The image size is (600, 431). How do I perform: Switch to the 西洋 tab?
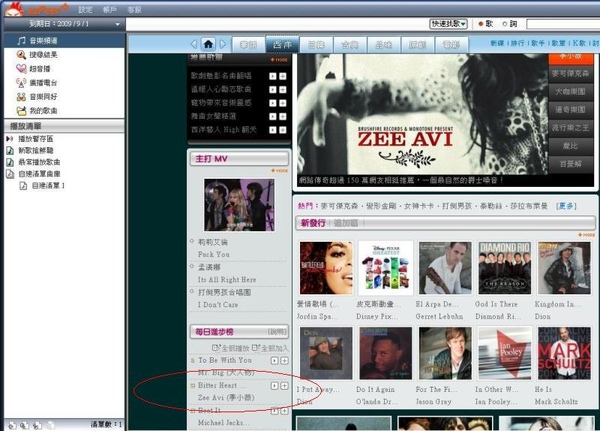pyautogui.click(x=282, y=45)
